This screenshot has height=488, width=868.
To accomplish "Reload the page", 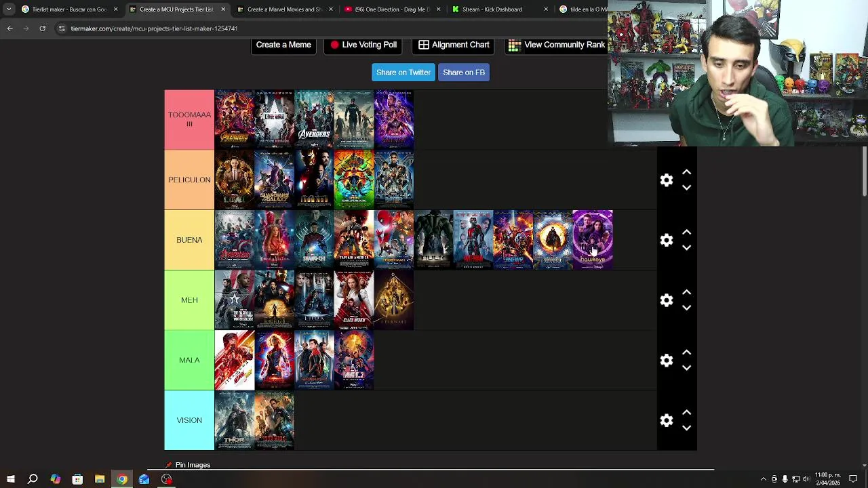I will 42,28.
